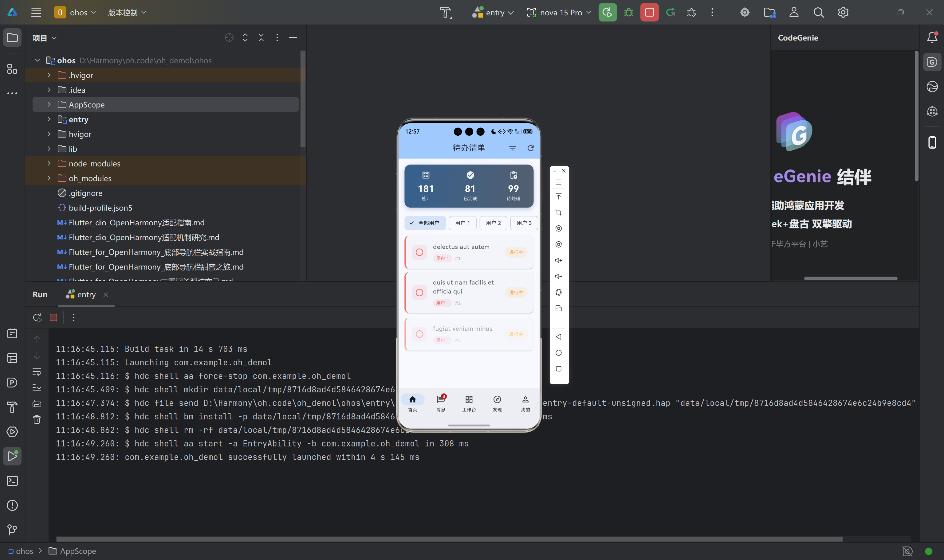Rerun entry in the Run panel

click(x=37, y=318)
